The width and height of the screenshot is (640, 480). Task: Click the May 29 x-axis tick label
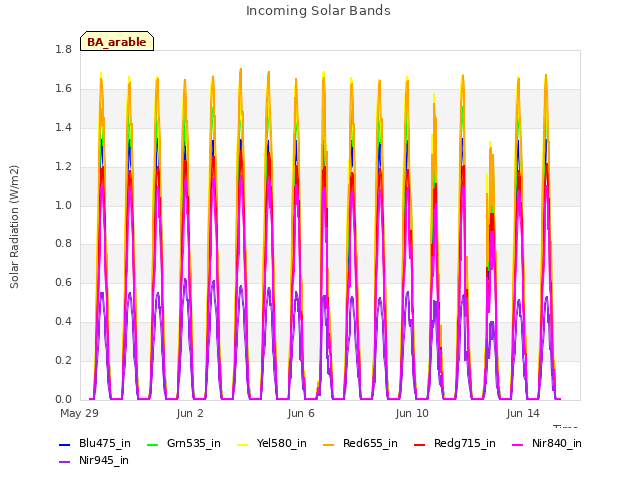[79, 413]
